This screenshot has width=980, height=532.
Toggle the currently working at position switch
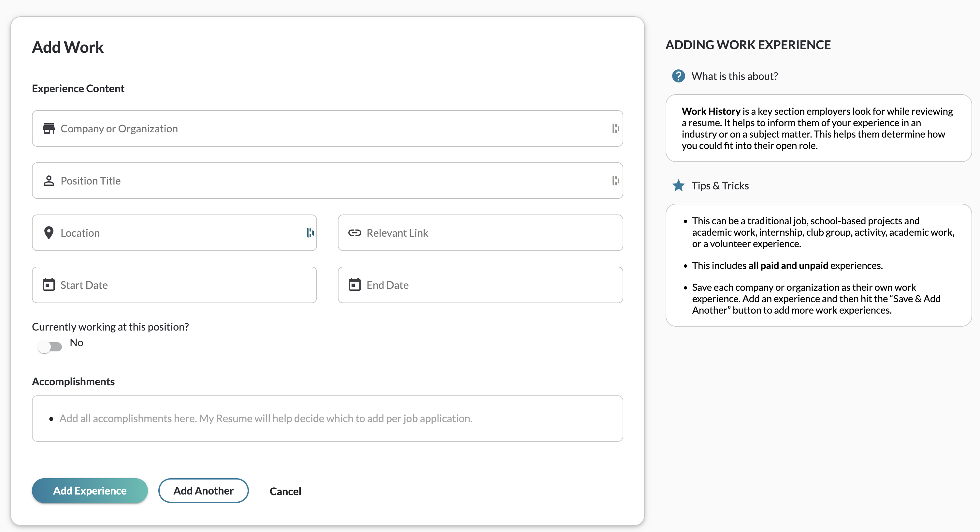click(x=50, y=347)
